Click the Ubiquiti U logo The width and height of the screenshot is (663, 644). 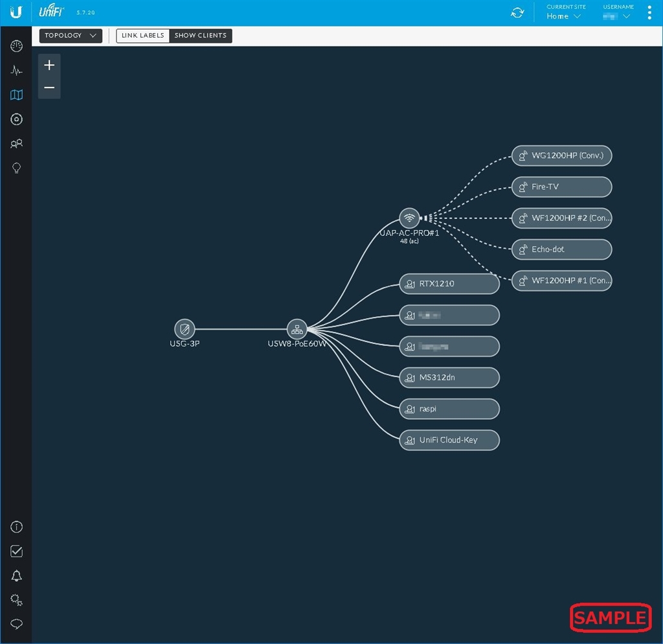[16, 12]
